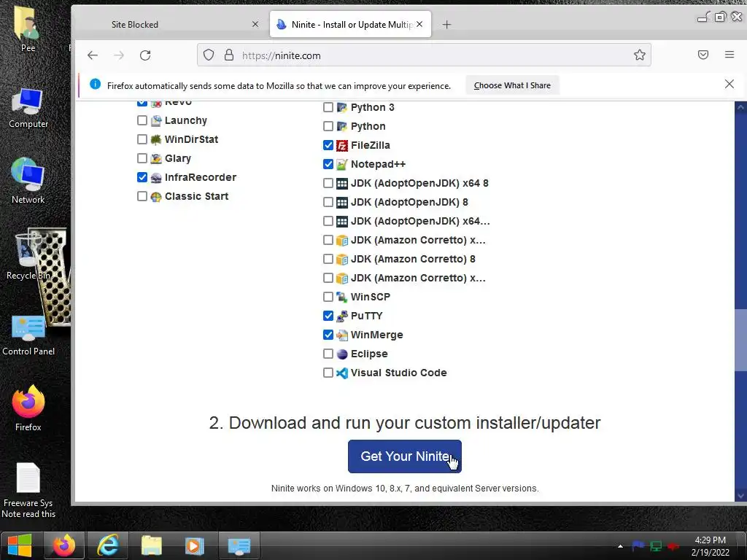The image size is (747, 560).
Task: Click the Action Center flag tray icon
Action: click(x=638, y=546)
